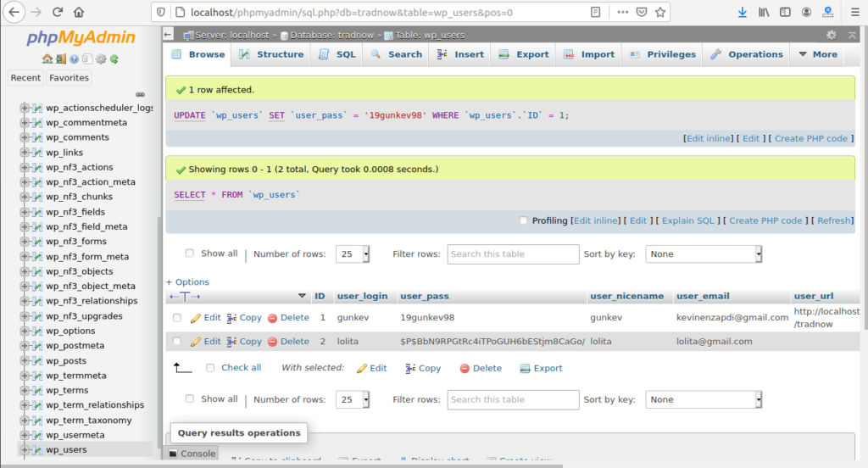Click the Copy icon for lolita row
The image size is (868, 468).
point(232,342)
